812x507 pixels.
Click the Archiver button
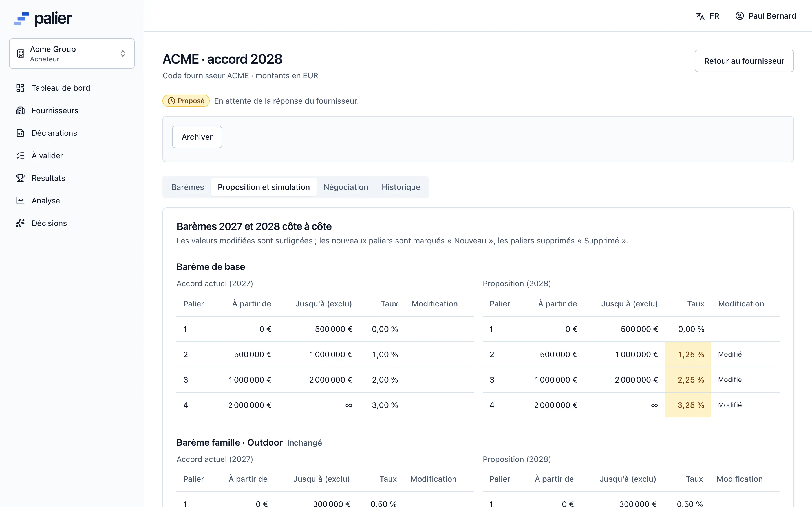click(197, 137)
